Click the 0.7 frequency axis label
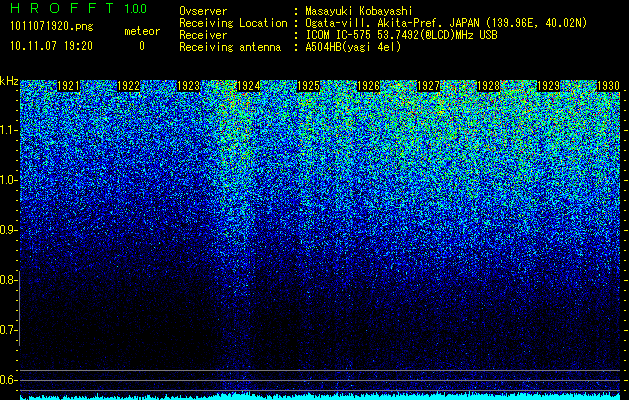This screenshot has width=629, height=400. [x=8, y=330]
